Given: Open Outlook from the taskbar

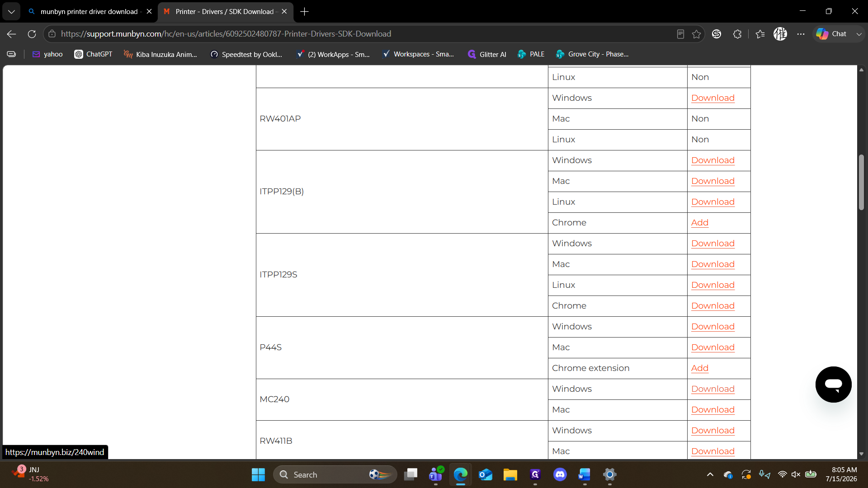Looking at the screenshot, I should click(486, 474).
